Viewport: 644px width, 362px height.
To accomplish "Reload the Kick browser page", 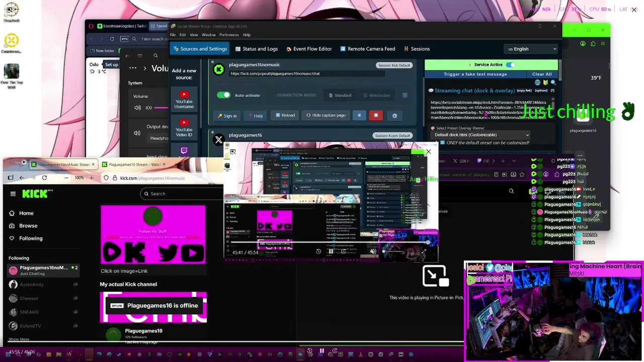I will click(x=44, y=177).
